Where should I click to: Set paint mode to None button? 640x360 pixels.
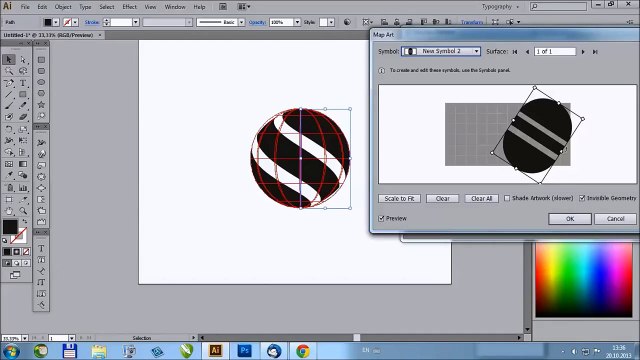click(x=26, y=252)
